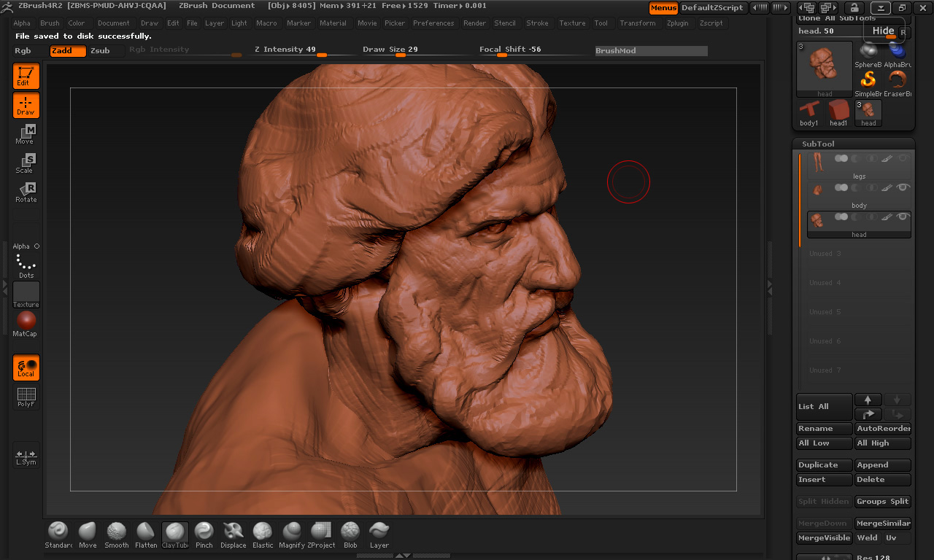Hide the body subtool with eye icon
The image size is (934, 560).
(903, 187)
